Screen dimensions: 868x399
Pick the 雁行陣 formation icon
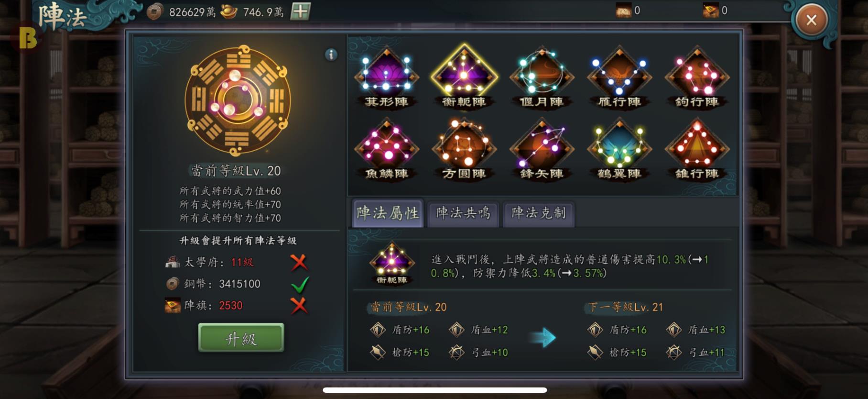tap(619, 78)
